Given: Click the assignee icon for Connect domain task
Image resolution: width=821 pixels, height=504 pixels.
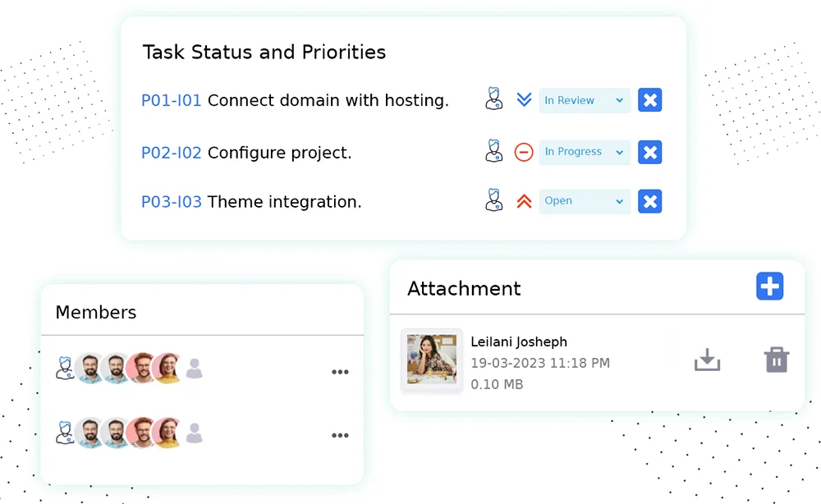Looking at the screenshot, I should [x=493, y=100].
